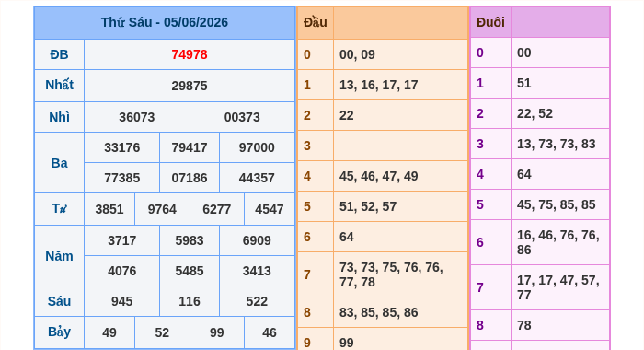Select Ba prize number 33176
This screenshot has width=644, height=350.
pyautogui.click(x=122, y=147)
